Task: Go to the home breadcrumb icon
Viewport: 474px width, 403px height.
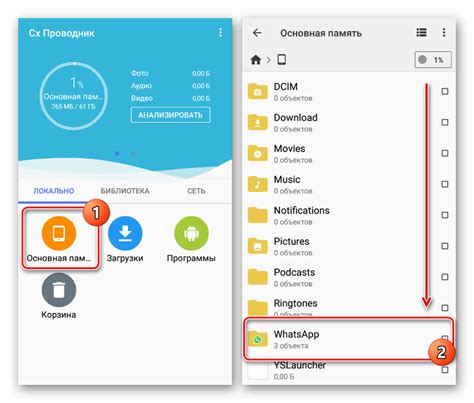Action: [x=256, y=60]
